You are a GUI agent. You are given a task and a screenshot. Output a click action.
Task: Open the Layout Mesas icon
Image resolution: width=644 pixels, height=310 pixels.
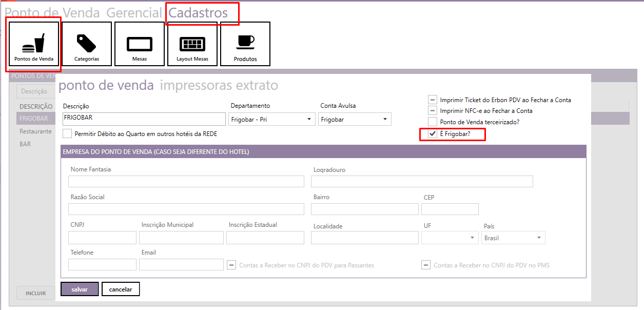click(192, 44)
